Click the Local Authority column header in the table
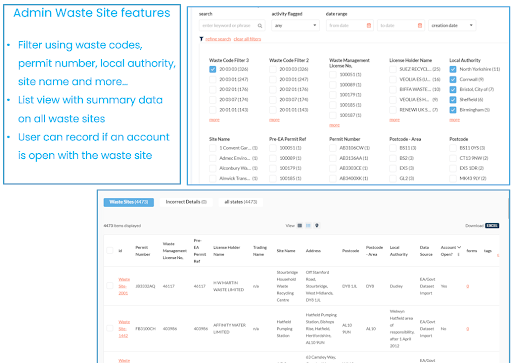Screen dimensions: 512x363 [x=399, y=251]
